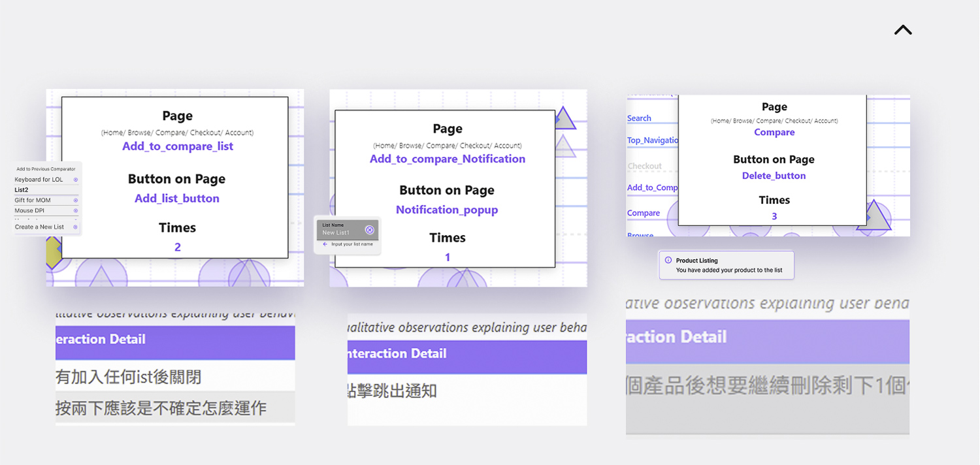Click the Compare axis label on left of third chart

pos(644,213)
